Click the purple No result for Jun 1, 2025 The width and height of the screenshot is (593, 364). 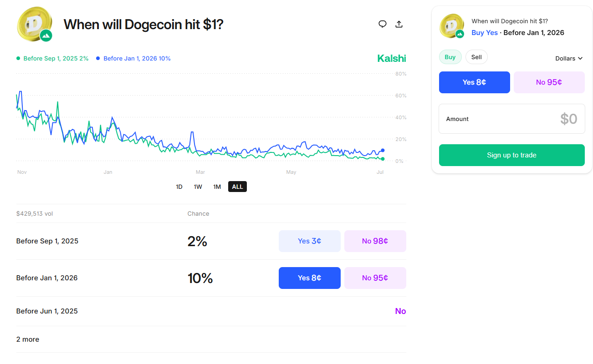[x=400, y=311]
